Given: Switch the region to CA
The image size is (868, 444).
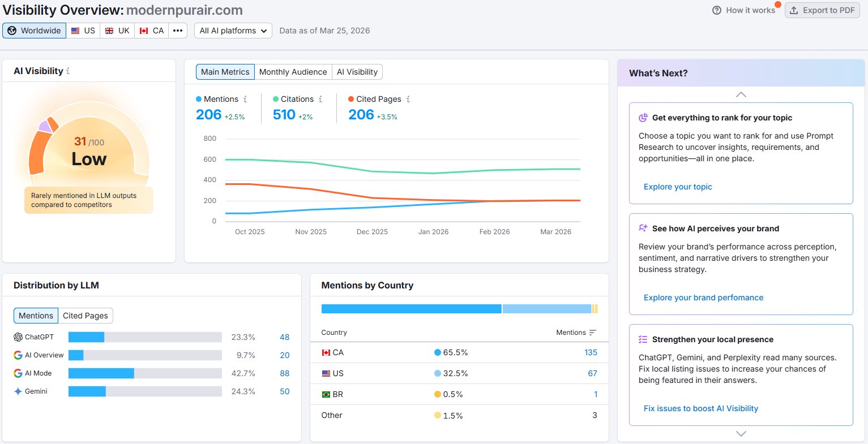Looking at the screenshot, I should coord(152,31).
